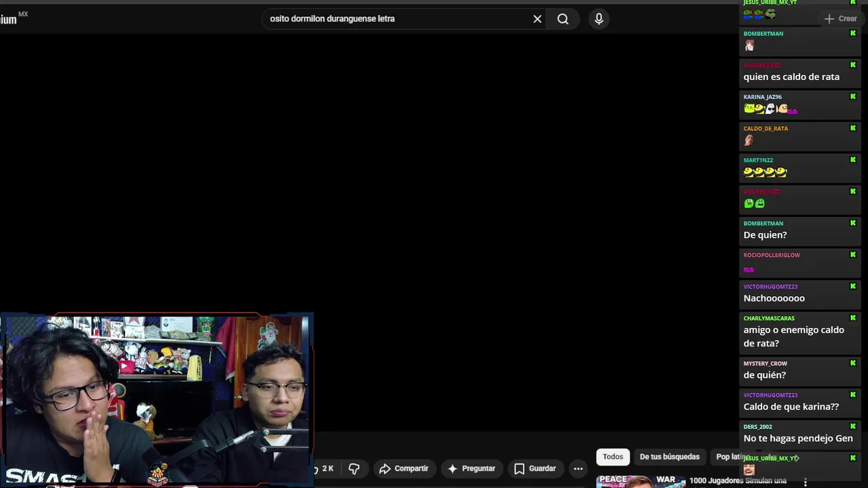868x488 pixels.
Task: Click the emotes in KARINA_JAZ96's message
Action: click(x=770, y=108)
